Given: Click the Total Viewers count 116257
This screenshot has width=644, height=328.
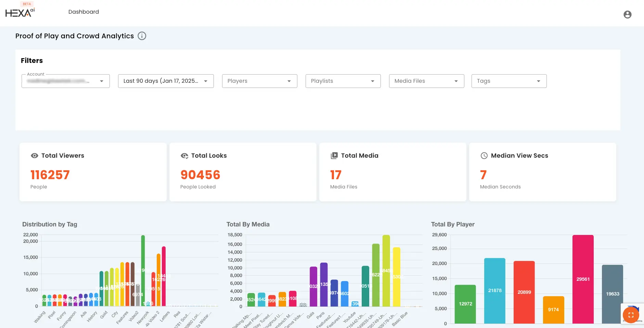Looking at the screenshot, I should tap(50, 175).
